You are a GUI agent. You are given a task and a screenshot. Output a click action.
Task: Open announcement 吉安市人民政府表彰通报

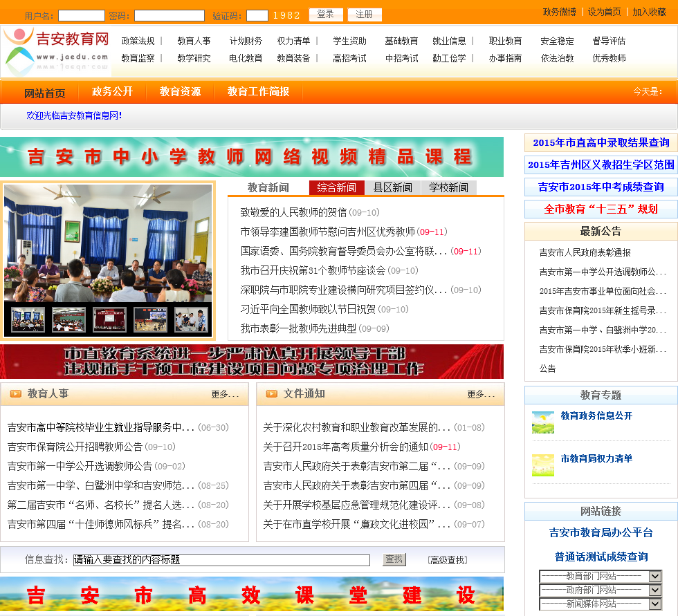click(585, 253)
